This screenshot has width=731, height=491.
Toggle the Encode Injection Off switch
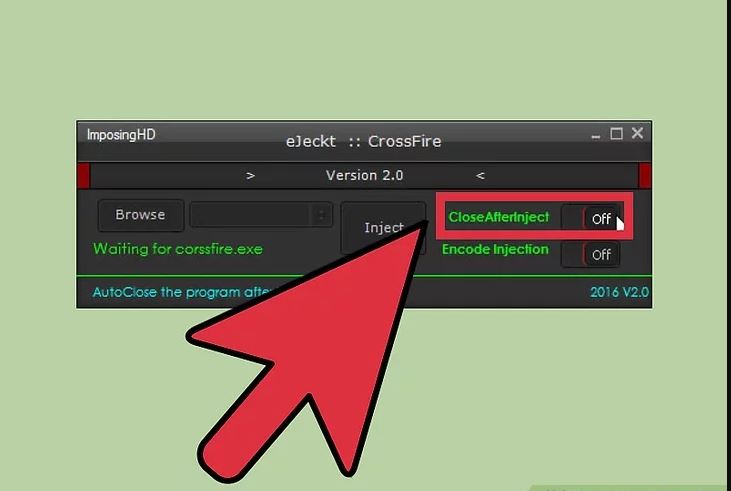click(590, 255)
